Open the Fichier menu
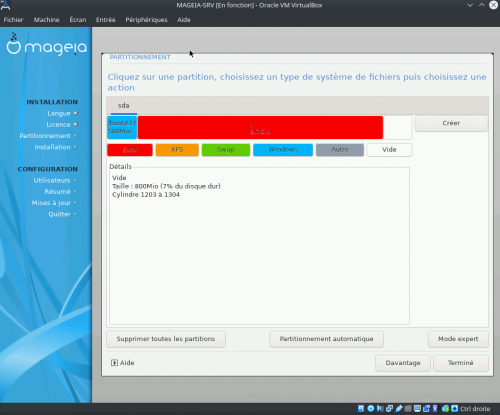Viewport: 500px width, 415px height. tap(13, 20)
